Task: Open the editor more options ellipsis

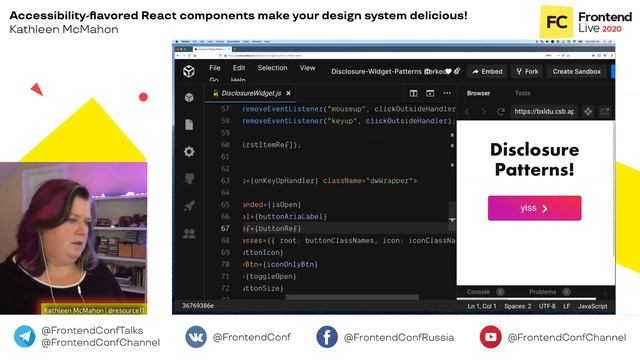Action: [x=447, y=93]
